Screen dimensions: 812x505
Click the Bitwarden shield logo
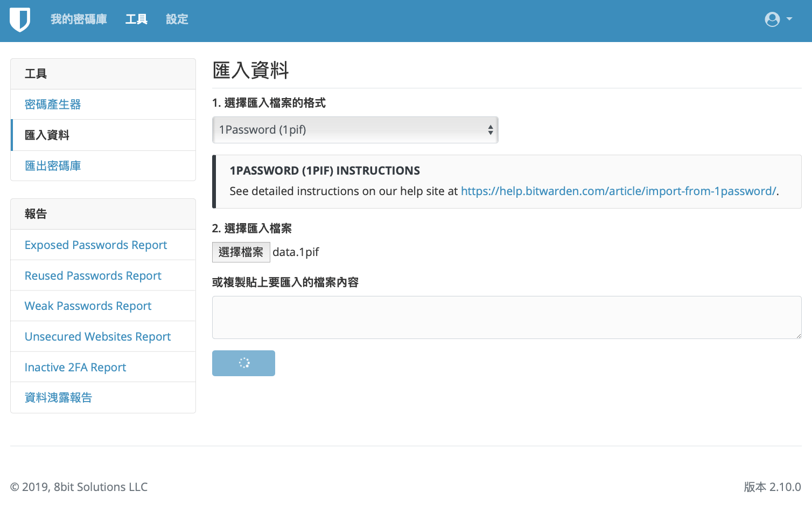click(x=20, y=20)
